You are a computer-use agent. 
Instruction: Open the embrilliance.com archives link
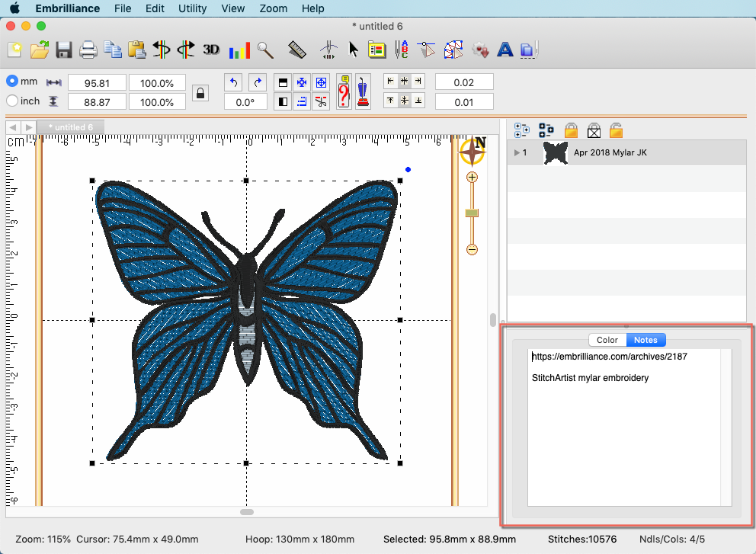point(610,356)
